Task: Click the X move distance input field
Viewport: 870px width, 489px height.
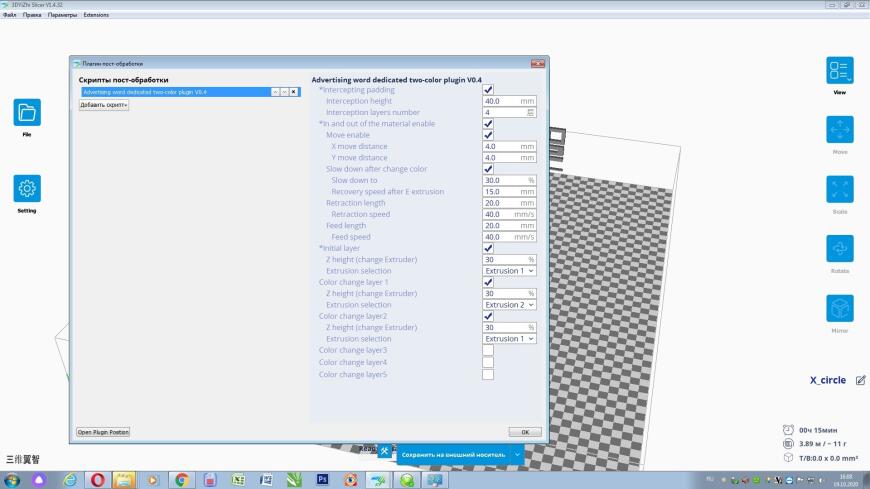Action: [x=509, y=147]
